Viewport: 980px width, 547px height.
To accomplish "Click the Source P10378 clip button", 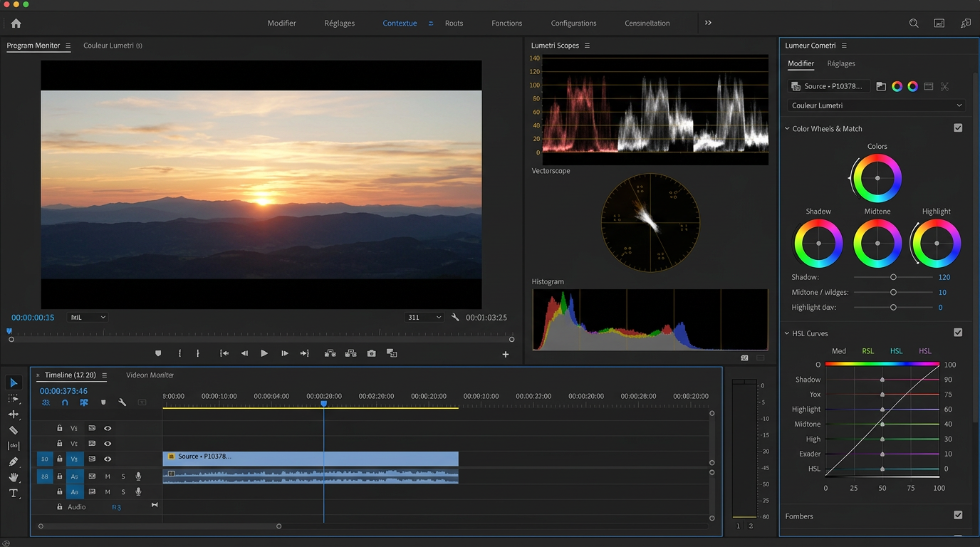I will tap(829, 86).
